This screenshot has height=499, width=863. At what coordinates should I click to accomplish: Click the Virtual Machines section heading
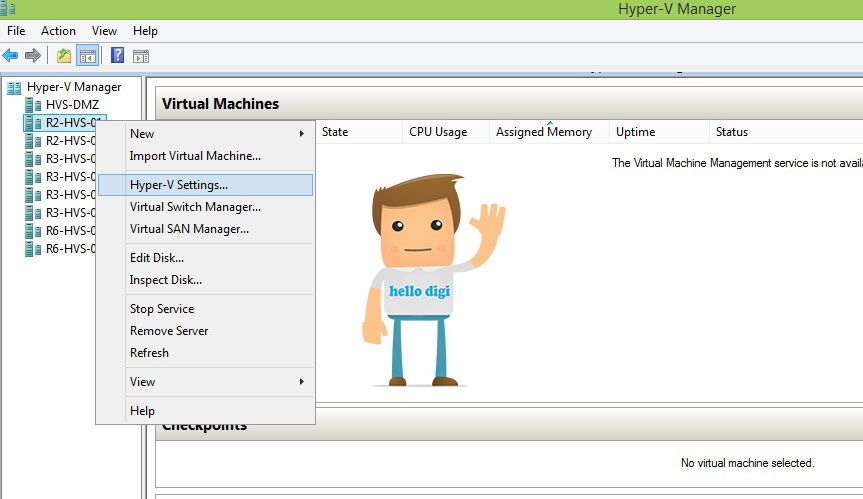(220, 104)
